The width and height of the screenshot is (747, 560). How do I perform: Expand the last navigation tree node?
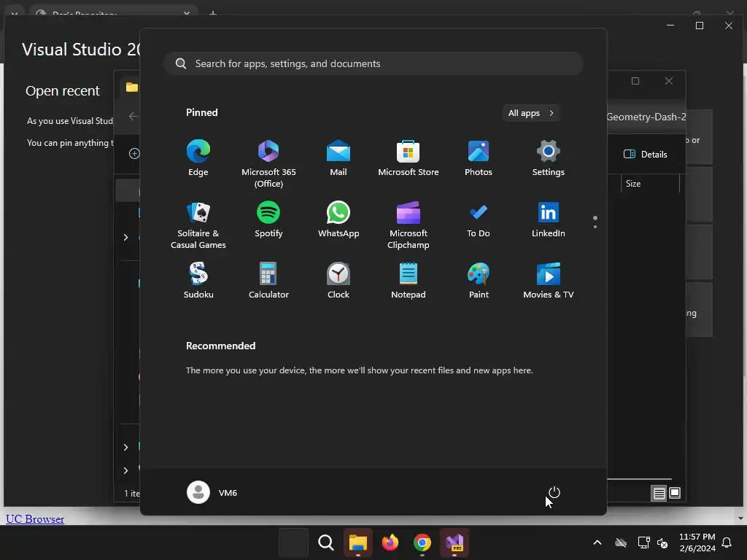coord(125,470)
